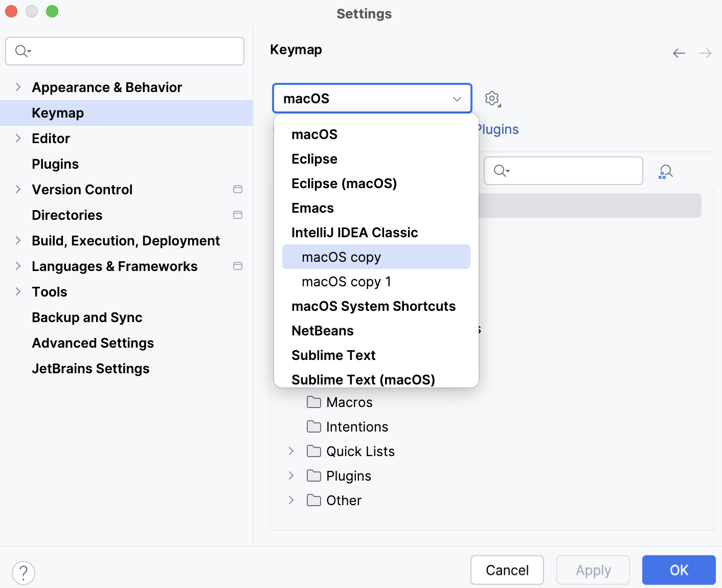The image size is (722, 588).
Task: Open the keymap options gear menu
Action: (492, 99)
